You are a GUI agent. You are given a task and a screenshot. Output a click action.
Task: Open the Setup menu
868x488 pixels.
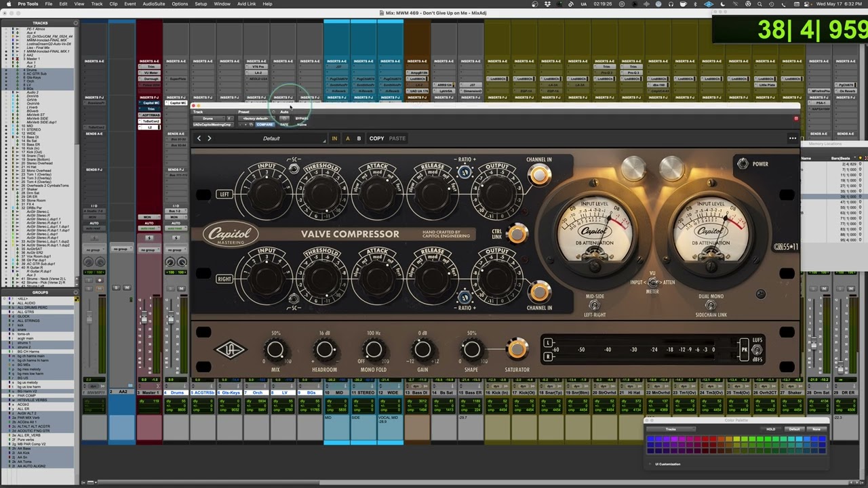click(x=201, y=4)
